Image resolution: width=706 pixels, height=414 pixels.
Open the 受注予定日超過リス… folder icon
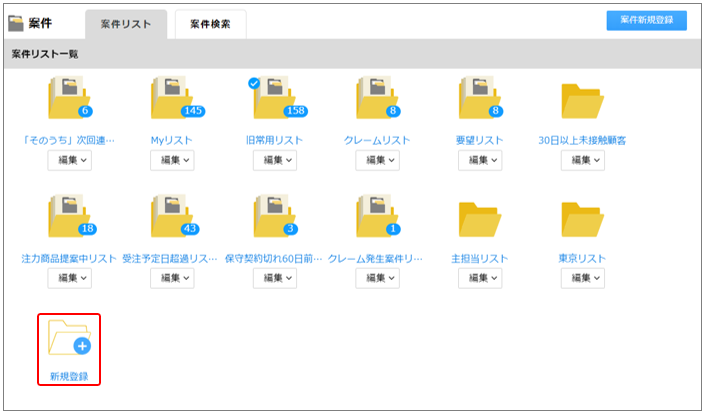pos(175,215)
